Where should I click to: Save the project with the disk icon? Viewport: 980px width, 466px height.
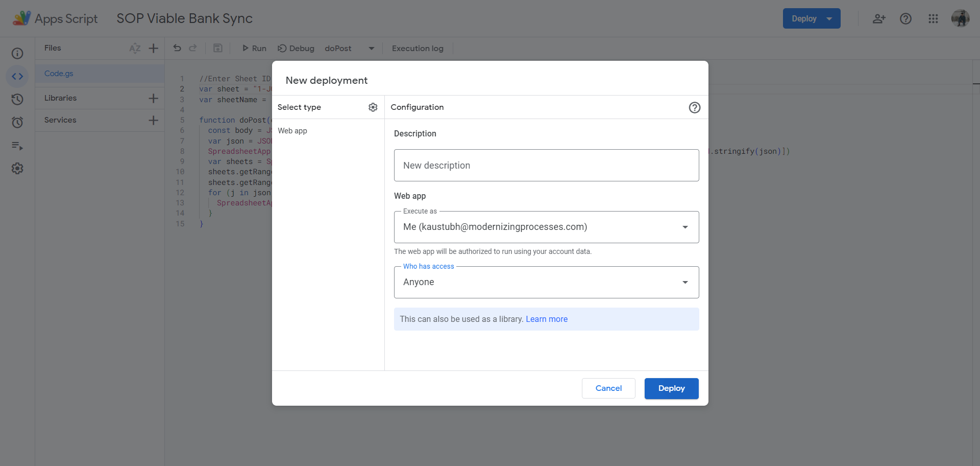coord(218,48)
